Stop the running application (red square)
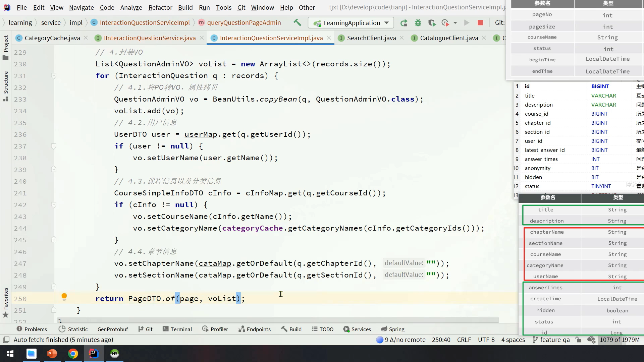The image size is (644, 362). pyautogui.click(x=480, y=23)
